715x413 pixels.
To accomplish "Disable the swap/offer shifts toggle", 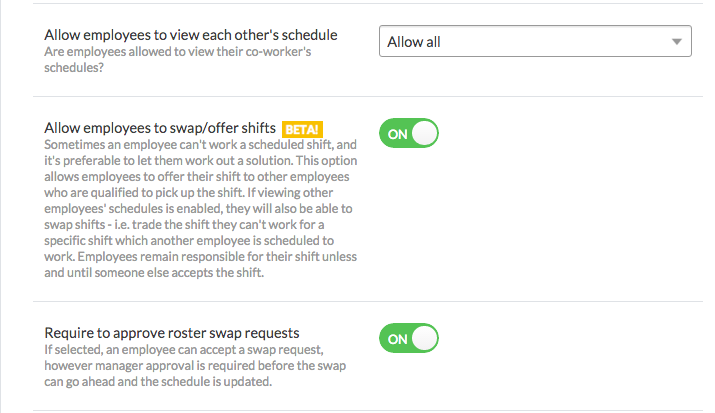I will [409, 133].
